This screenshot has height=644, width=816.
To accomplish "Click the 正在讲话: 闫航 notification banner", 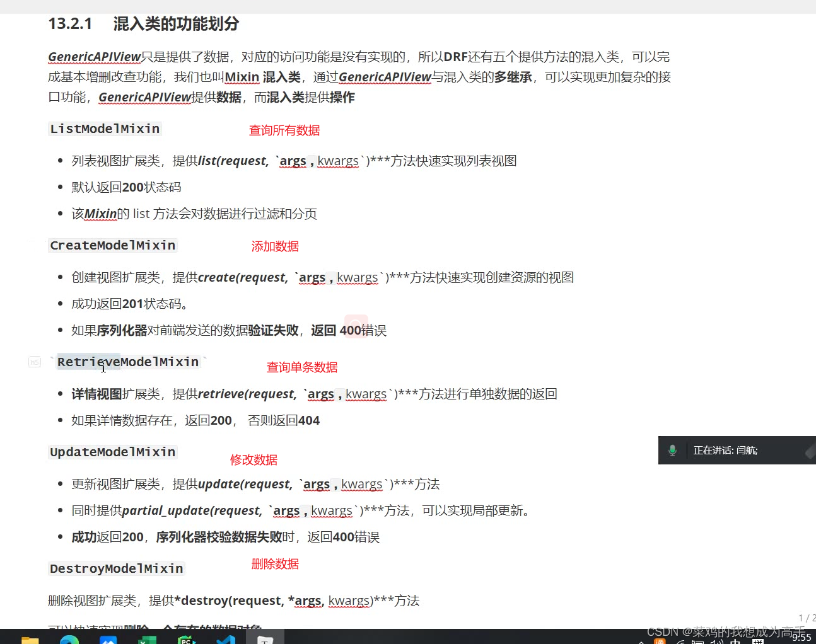I will [725, 450].
